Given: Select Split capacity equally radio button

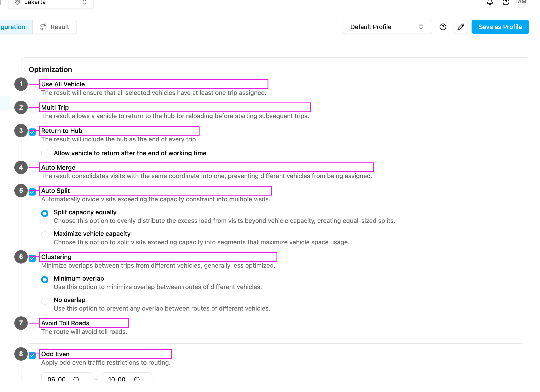Looking at the screenshot, I should (x=45, y=213).
